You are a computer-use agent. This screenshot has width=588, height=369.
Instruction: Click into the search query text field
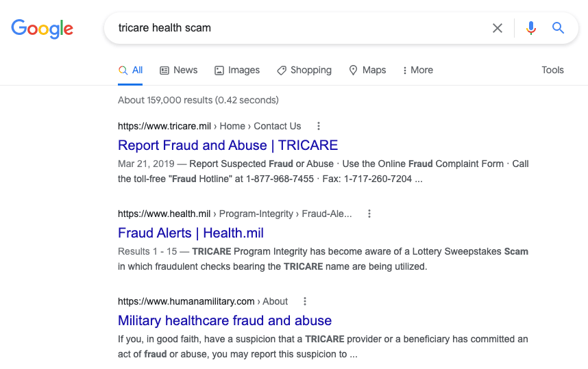click(x=295, y=28)
